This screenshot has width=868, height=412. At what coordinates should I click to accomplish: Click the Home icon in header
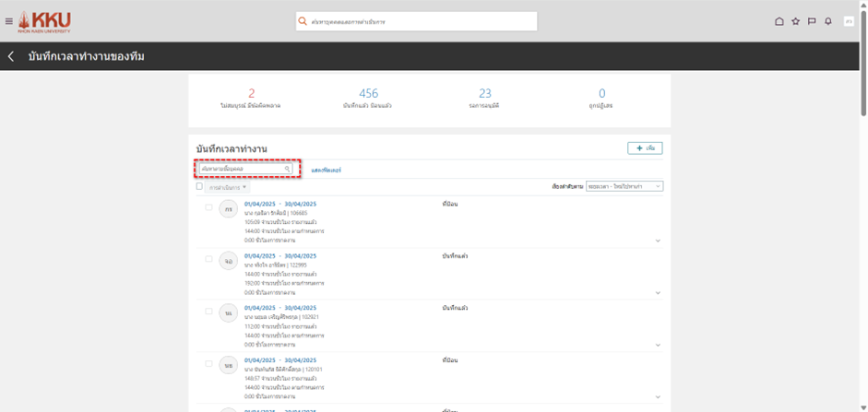coord(779,21)
